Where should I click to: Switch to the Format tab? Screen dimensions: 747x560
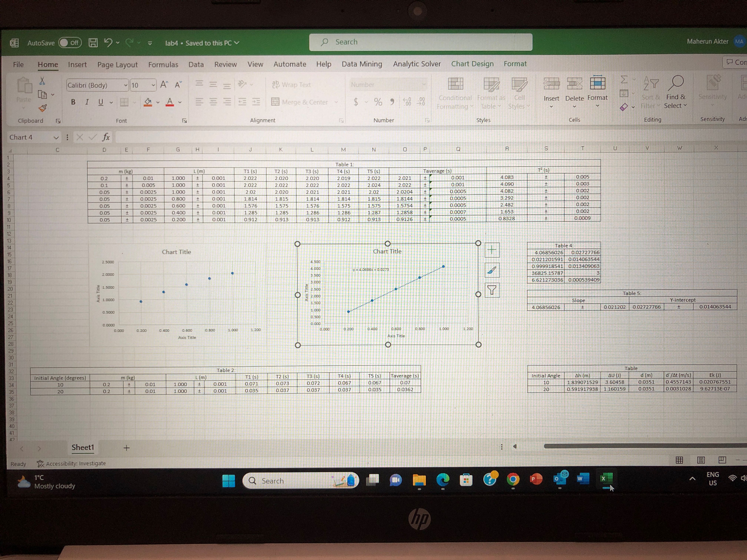tap(515, 64)
